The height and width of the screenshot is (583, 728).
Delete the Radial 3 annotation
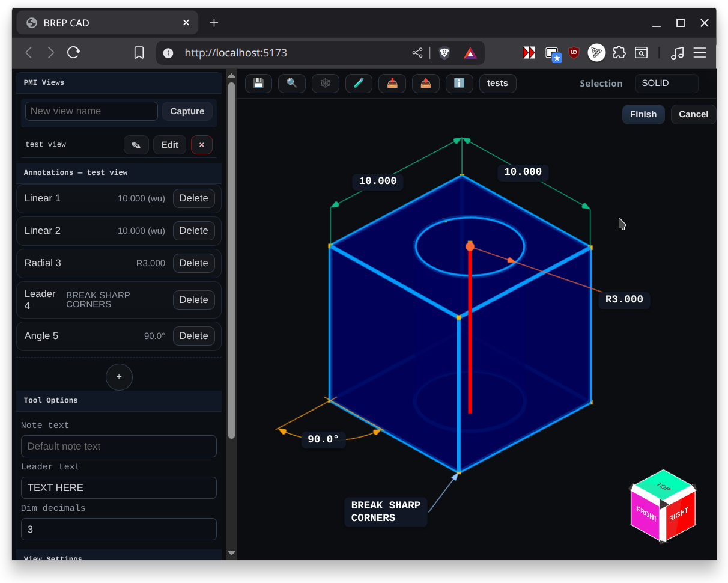click(x=193, y=263)
